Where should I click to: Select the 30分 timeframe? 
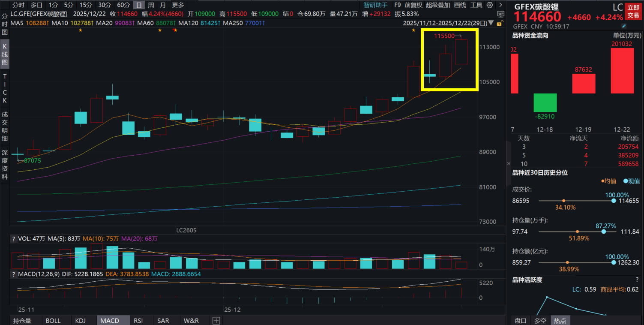(105, 5)
